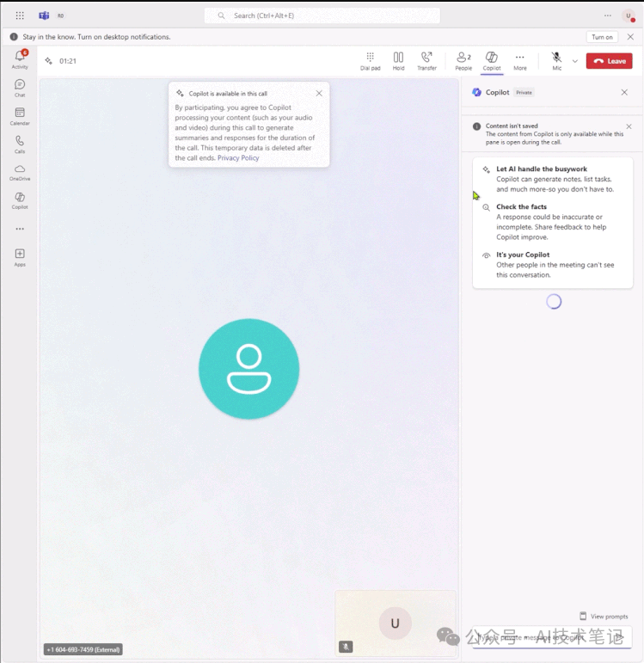Click the "Check the facts" heading

tap(521, 206)
